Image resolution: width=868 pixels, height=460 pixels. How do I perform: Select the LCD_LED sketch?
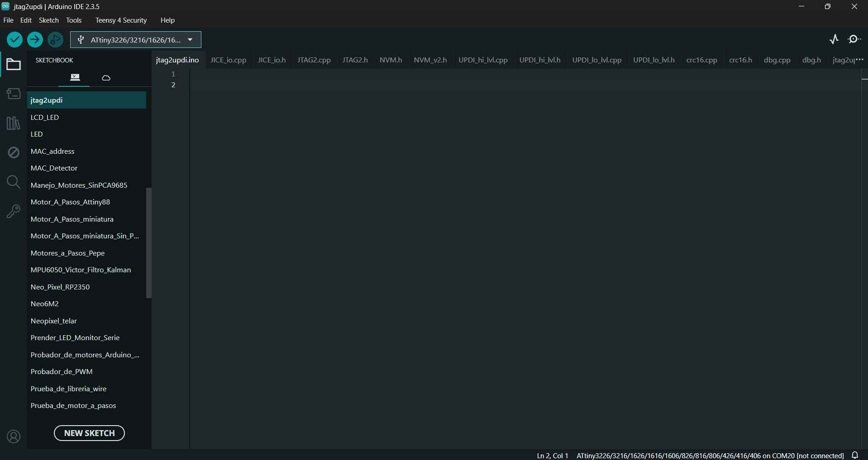[86, 117]
